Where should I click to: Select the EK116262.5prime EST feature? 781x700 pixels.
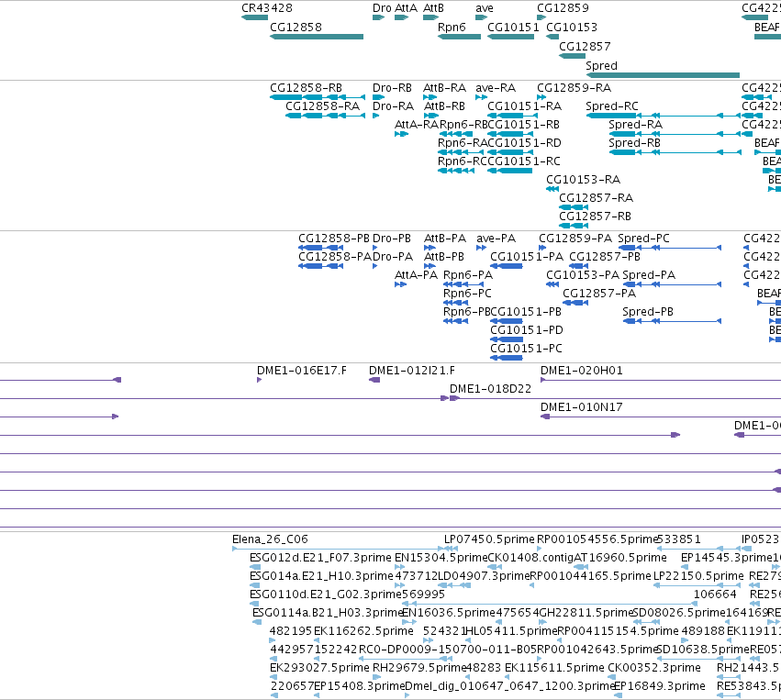(x=317, y=641)
